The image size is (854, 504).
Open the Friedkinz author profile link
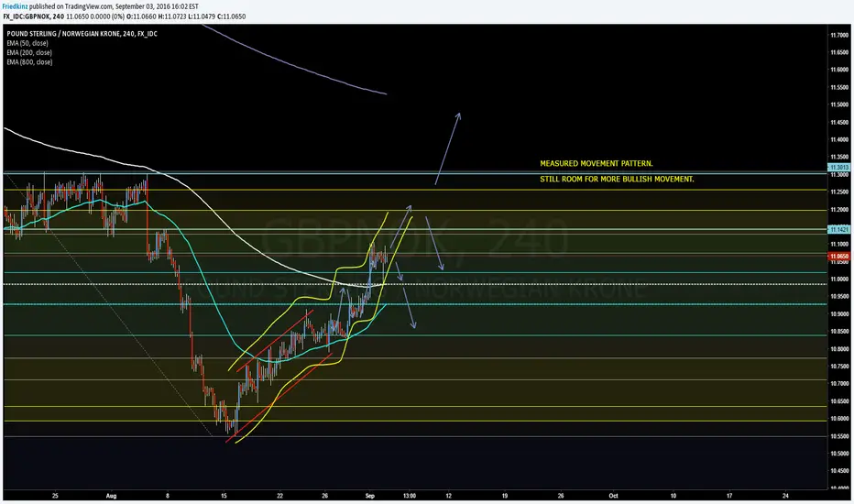[x=15, y=6]
